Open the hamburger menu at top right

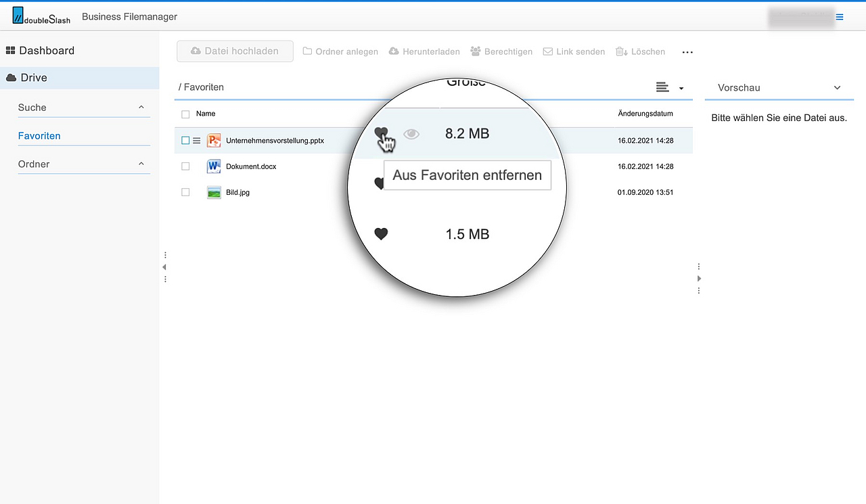(840, 17)
